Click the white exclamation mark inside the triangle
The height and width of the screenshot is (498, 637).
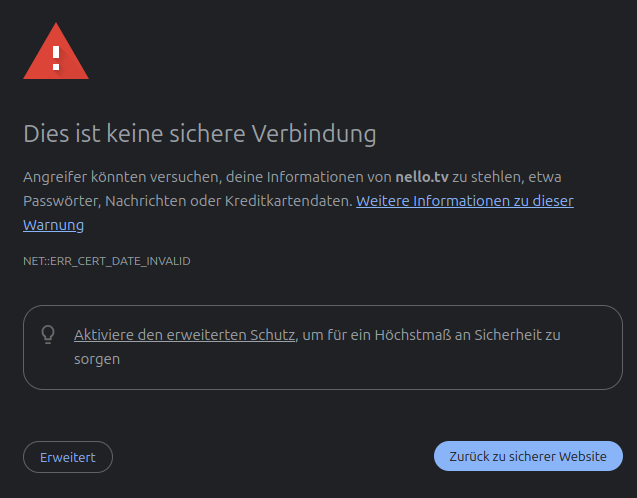coord(56,58)
